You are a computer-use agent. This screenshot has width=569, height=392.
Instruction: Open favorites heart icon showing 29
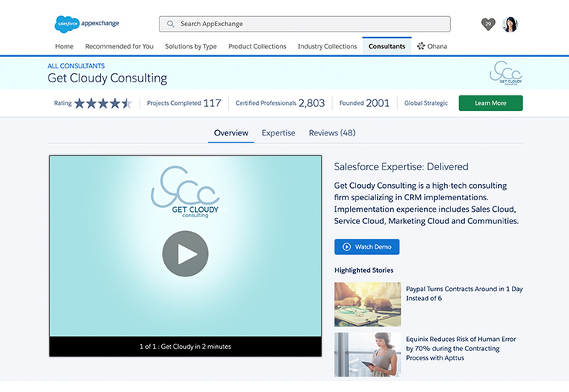tap(488, 25)
